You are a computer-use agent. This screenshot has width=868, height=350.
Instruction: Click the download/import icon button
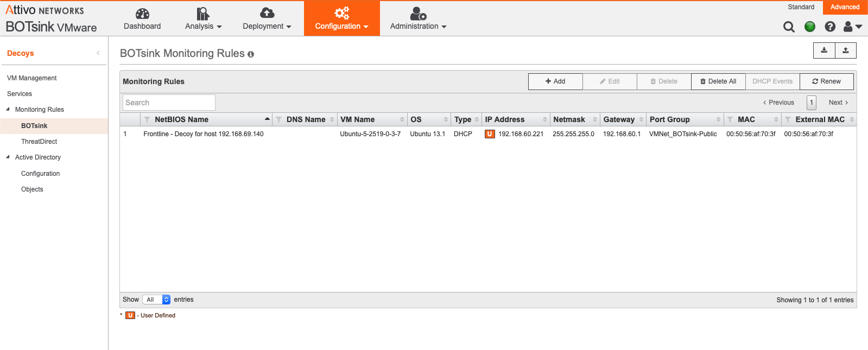tap(824, 50)
